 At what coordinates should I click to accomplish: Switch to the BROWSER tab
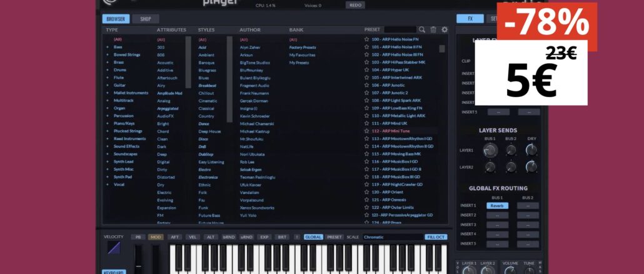point(116,19)
